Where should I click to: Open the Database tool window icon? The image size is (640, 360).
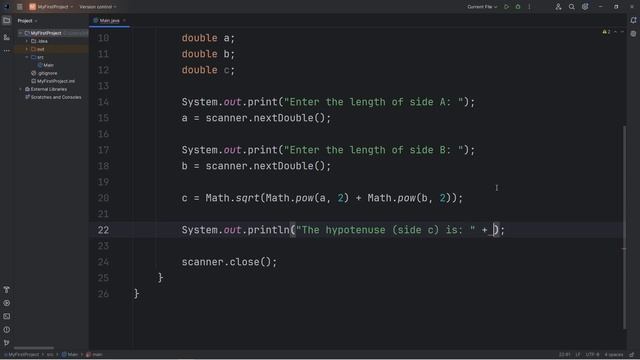tap(633, 34)
